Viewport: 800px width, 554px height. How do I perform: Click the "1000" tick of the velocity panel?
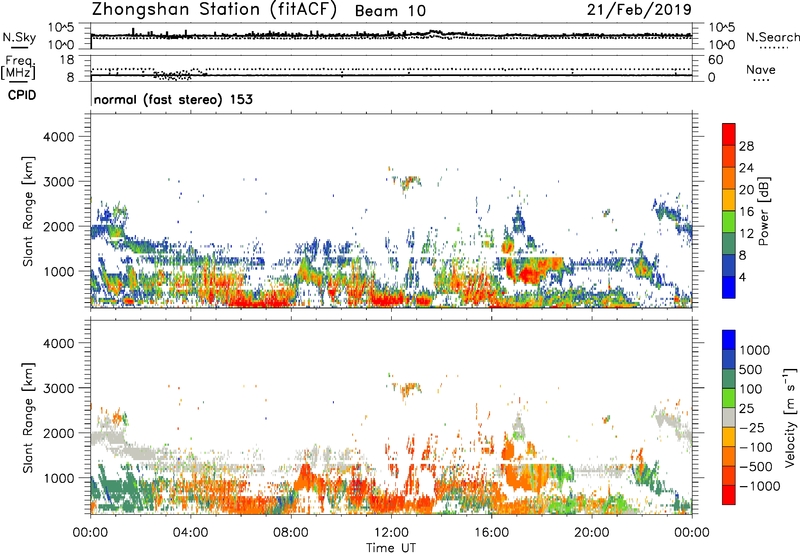[58, 478]
